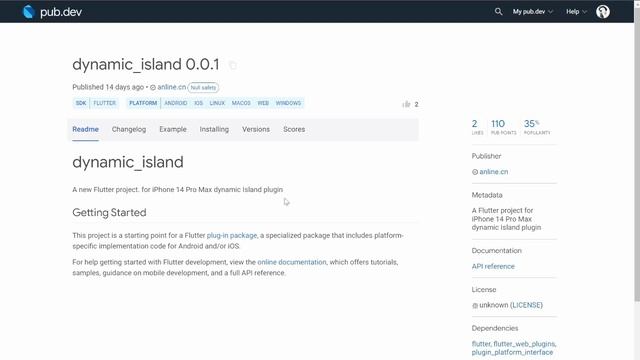Switch to the Scores tab

(294, 129)
